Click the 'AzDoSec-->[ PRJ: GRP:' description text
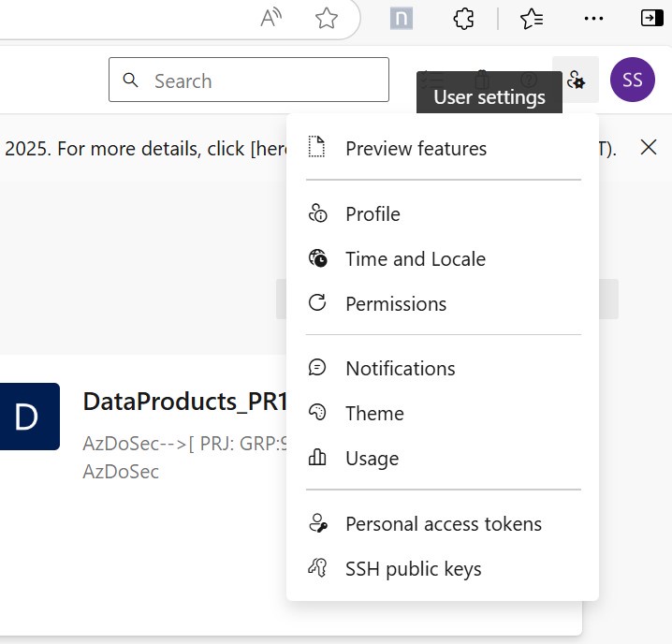 click(184, 444)
